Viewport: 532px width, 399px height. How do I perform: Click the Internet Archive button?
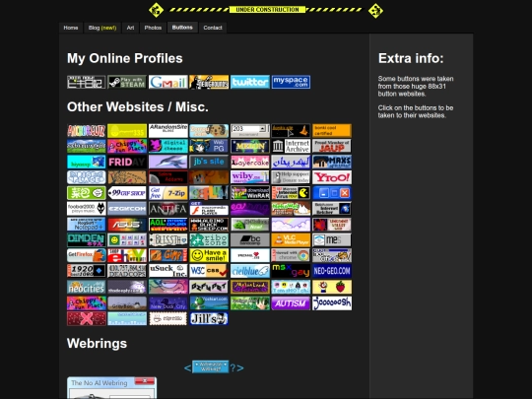(x=291, y=146)
